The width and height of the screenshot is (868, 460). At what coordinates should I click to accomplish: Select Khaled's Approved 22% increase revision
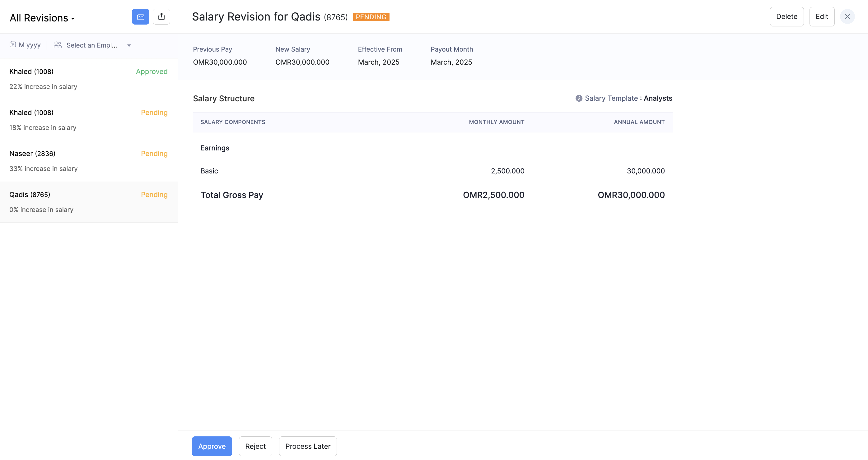(x=88, y=79)
